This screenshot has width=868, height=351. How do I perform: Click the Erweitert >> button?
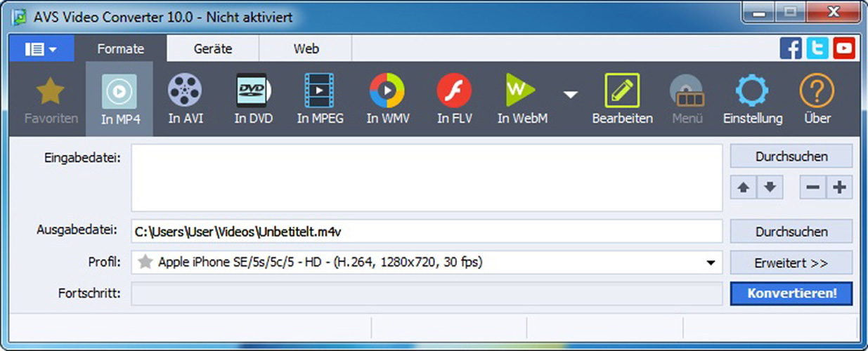[x=791, y=263]
